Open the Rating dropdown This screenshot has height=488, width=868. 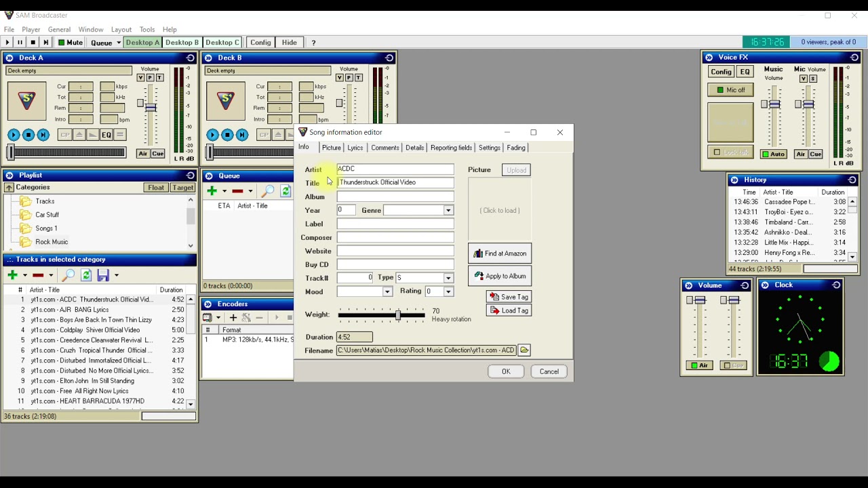point(448,291)
